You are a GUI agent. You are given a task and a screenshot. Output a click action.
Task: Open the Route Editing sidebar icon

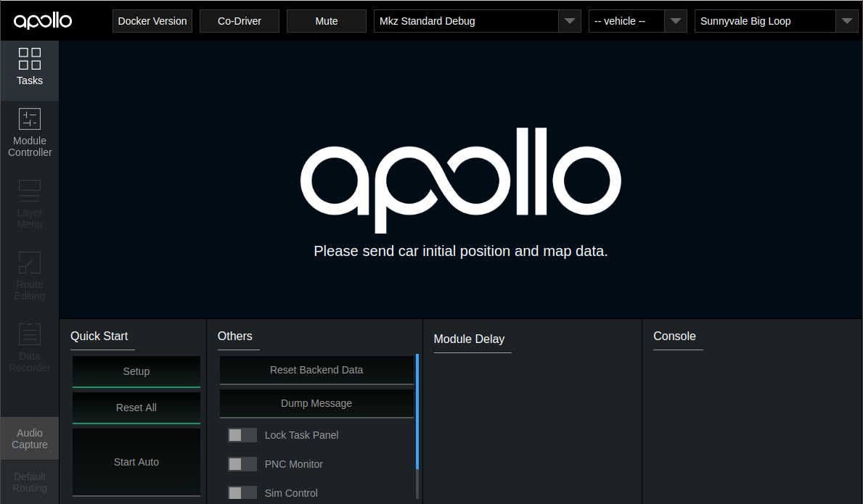pos(30,263)
